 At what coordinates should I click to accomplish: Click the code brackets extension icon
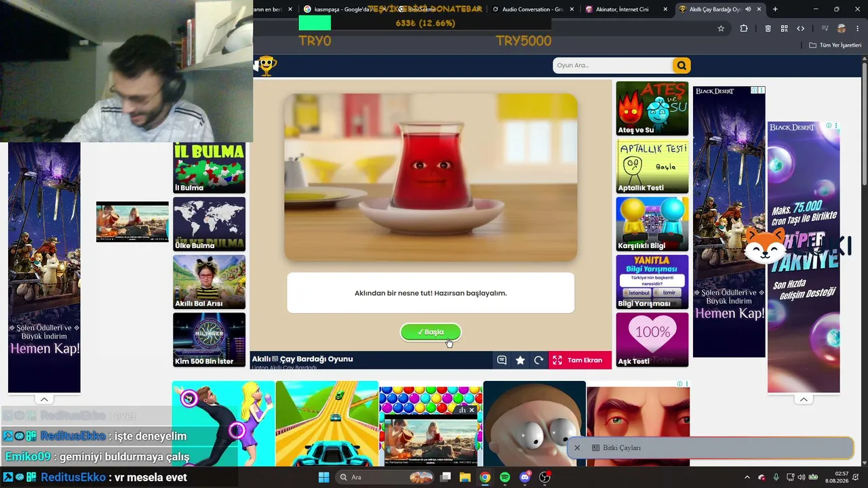coord(800,28)
